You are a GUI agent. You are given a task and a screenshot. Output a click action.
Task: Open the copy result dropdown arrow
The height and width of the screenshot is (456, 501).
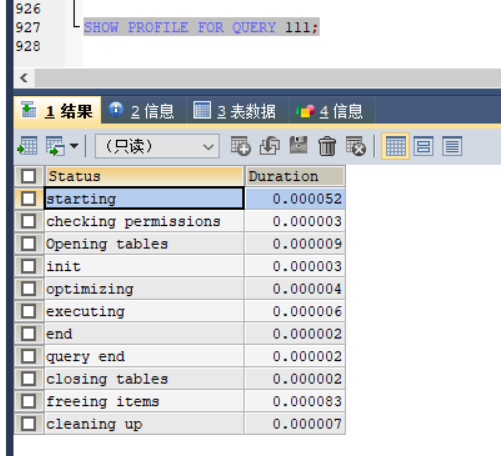[74, 146]
